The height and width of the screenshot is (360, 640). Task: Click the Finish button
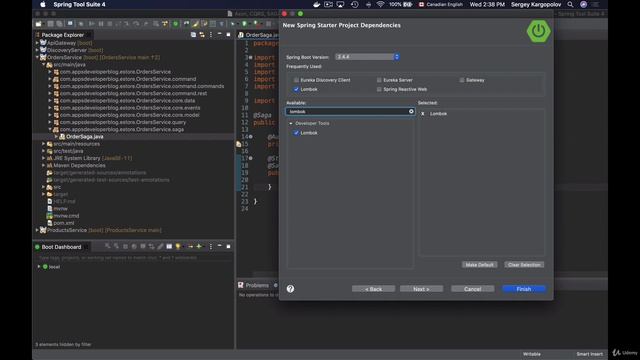(524, 289)
